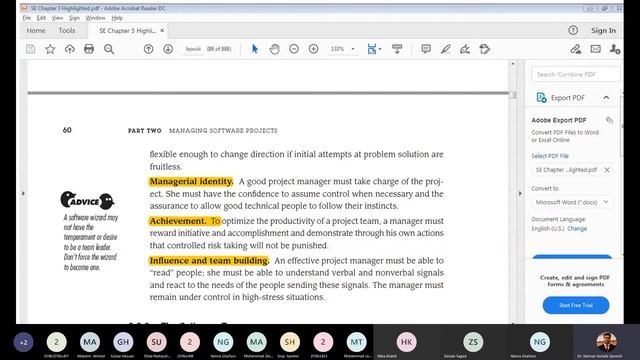This screenshot has width=640, height=360.
Task: Print the document
Action: (x=89, y=49)
